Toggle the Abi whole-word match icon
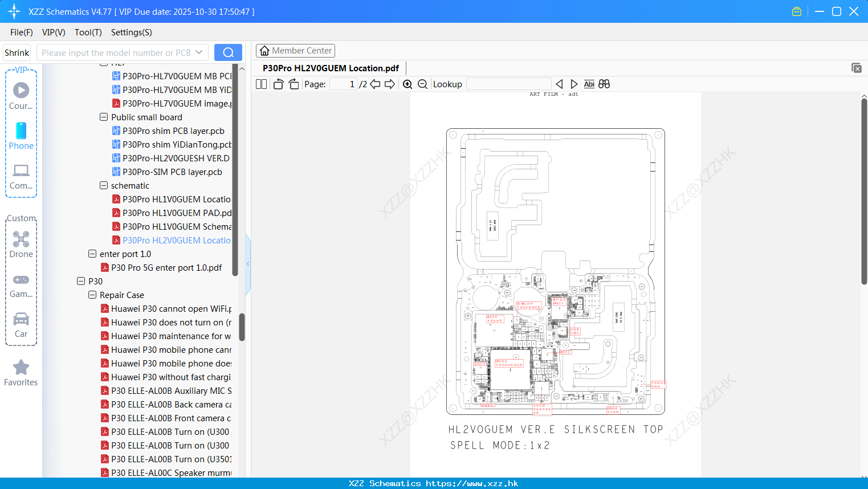This screenshot has width=868, height=489. click(589, 84)
